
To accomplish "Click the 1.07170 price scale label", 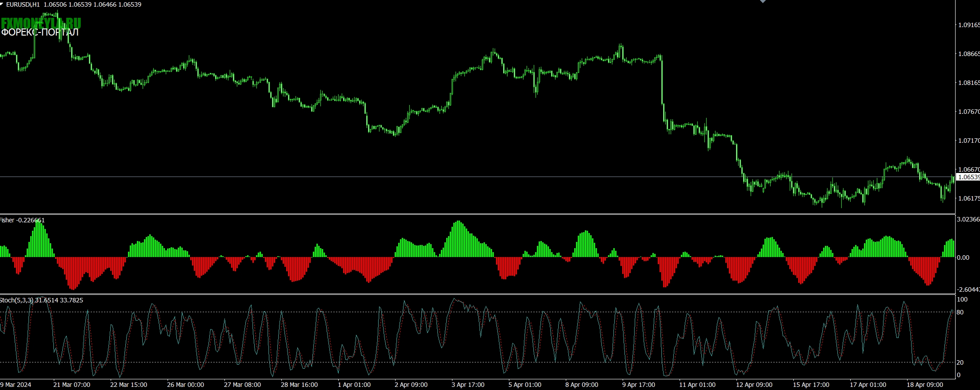I will tap(968, 141).
